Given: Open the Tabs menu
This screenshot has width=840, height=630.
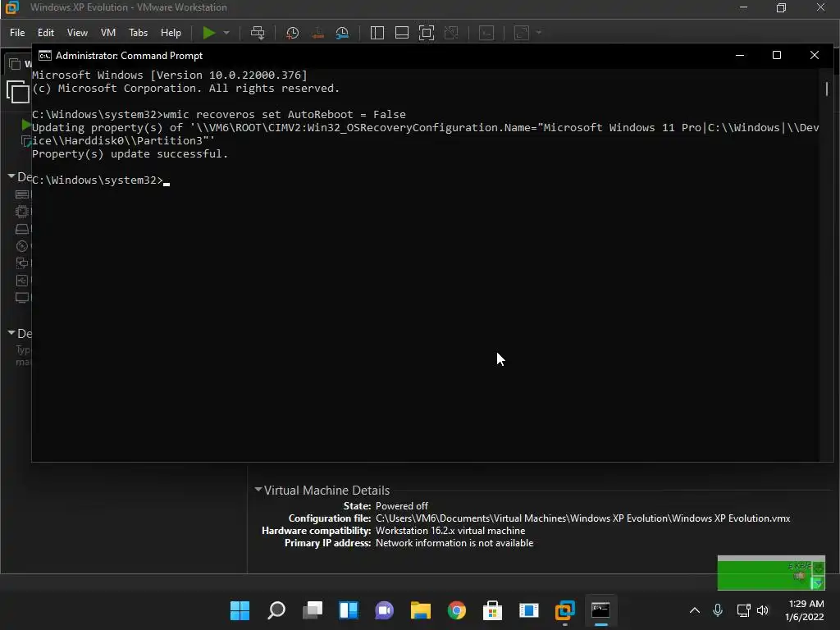Looking at the screenshot, I should point(138,33).
